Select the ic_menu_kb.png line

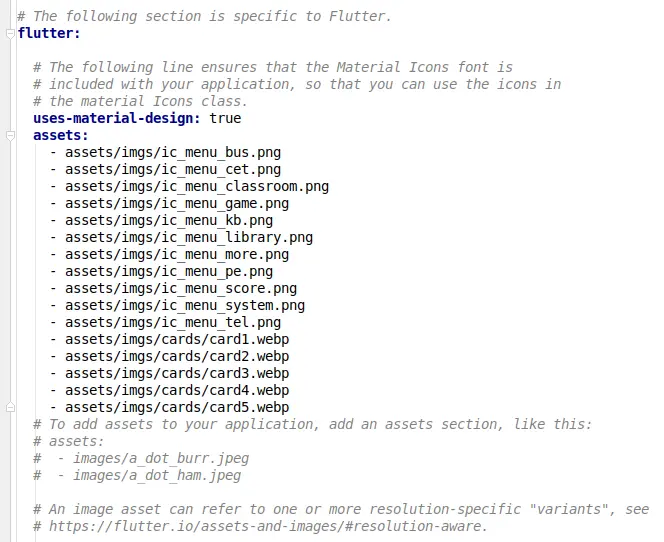161,220
